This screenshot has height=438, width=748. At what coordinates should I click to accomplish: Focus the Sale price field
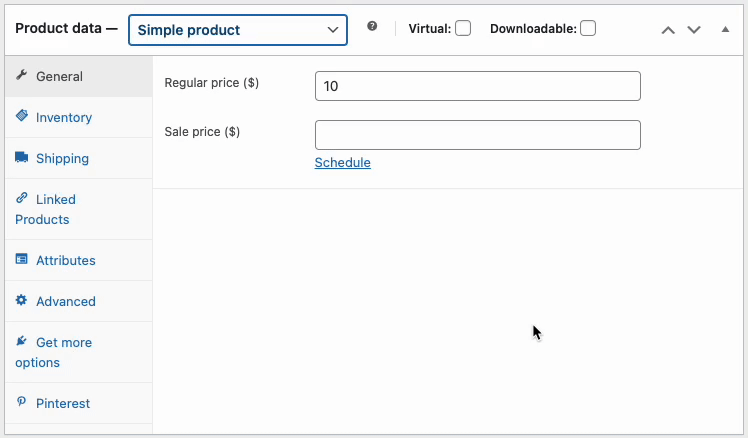(x=478, y=135)
